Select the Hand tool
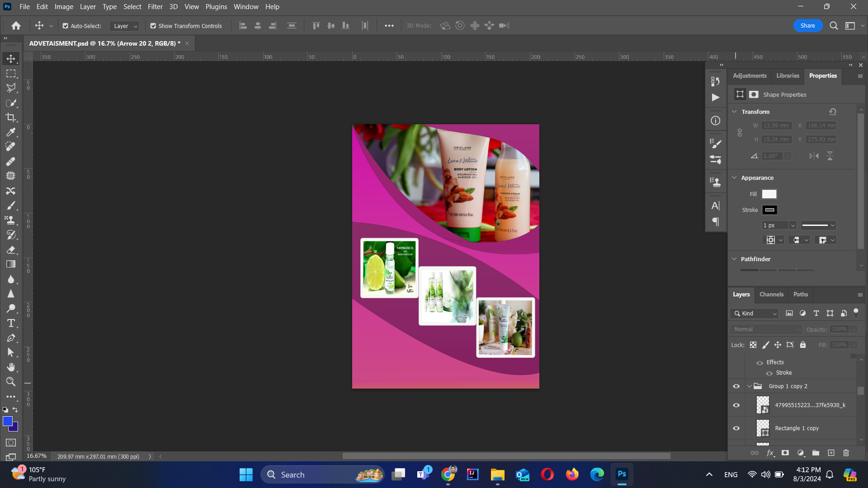Image resolution: width=868 pixels, height=488 pixels. click(x=11, y=367)
